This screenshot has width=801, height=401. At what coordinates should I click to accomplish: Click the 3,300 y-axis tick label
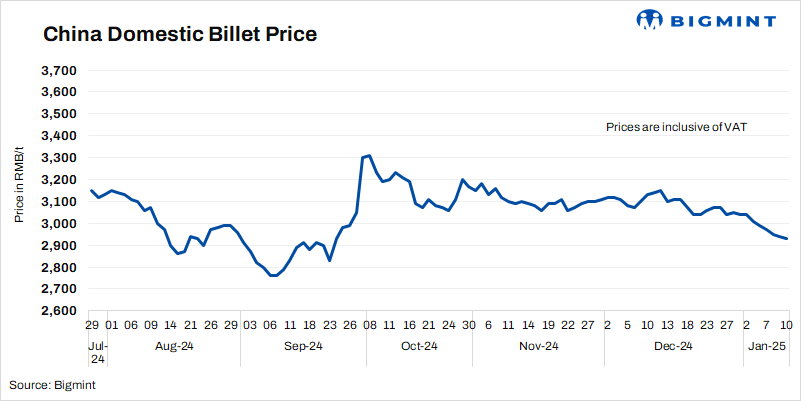[60, 158]
